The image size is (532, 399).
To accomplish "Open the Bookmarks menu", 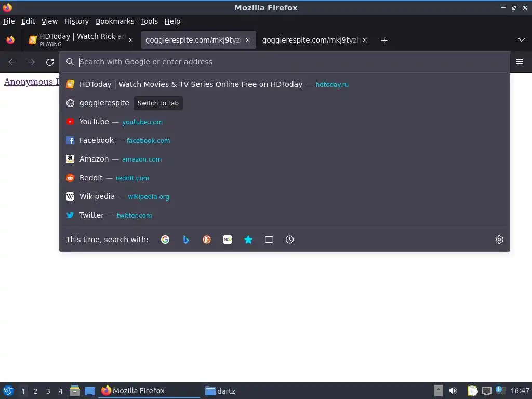I will pos(115,21).
